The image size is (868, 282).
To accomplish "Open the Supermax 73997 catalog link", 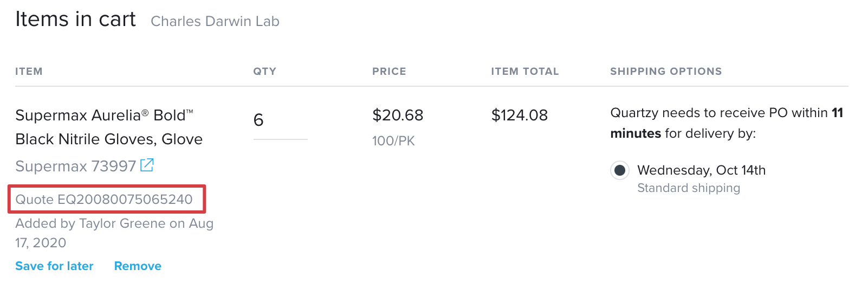I will (x=75, y=166).
